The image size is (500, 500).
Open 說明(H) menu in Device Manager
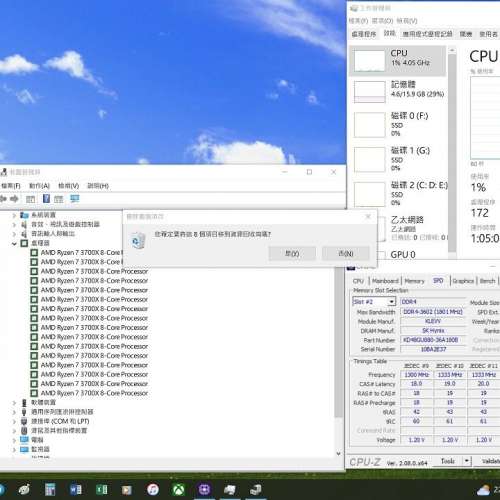tap(98, 186)
